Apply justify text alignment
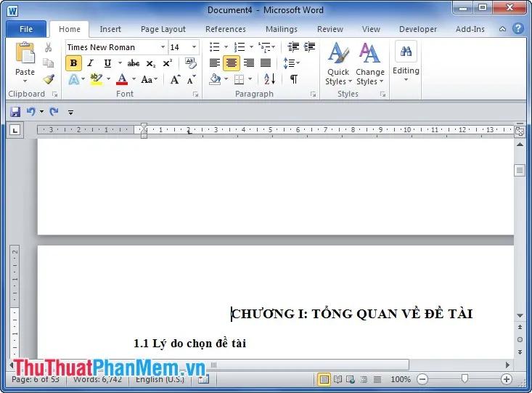 (x=266, y=63)
